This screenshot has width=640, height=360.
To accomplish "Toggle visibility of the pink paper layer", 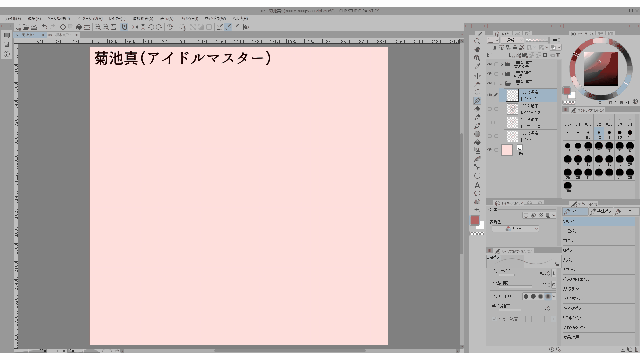I will click(489, 150).
